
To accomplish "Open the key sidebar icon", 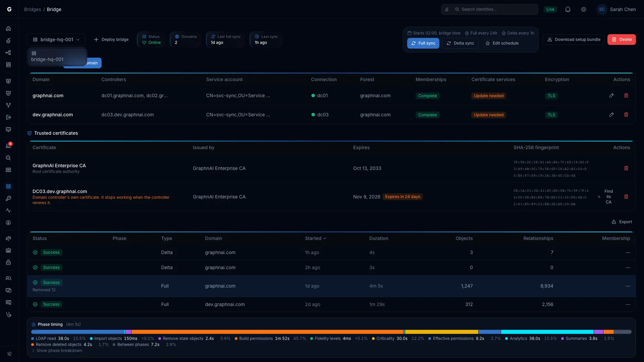I will (x=9, y=198).
